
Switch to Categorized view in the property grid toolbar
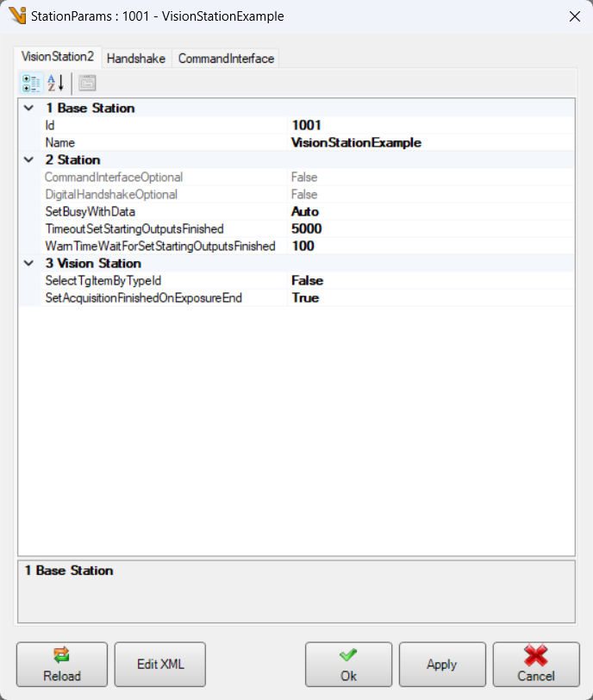click(x=31, y=83)
